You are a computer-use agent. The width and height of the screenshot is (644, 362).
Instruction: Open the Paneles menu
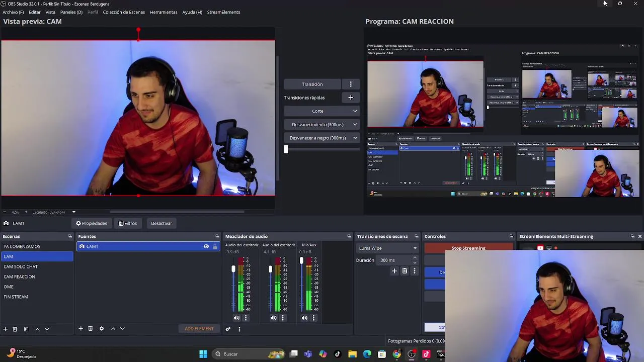click(71, 12)
